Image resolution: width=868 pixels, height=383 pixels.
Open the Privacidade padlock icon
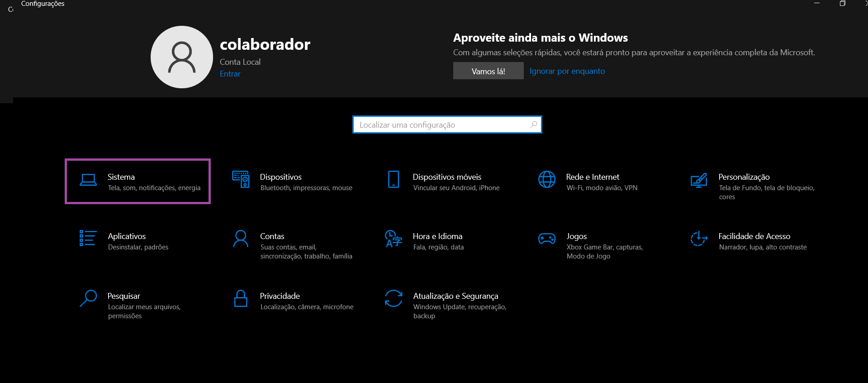pos(241,298)
